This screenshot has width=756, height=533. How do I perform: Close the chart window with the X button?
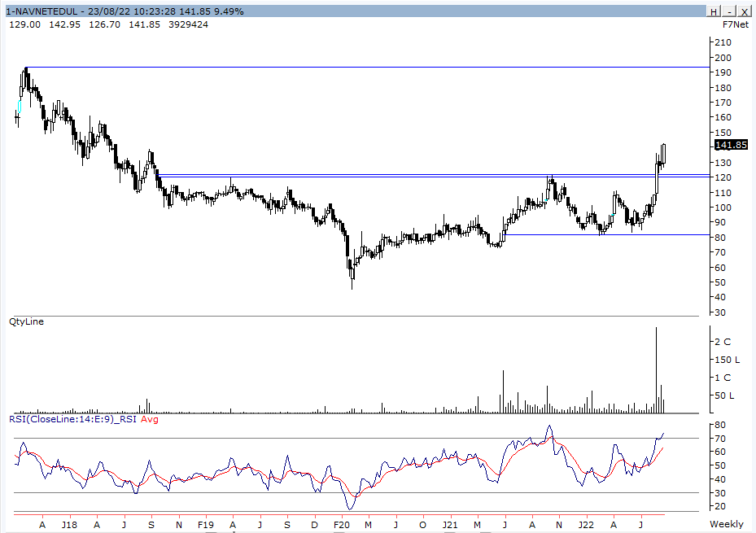coord(745,11)
